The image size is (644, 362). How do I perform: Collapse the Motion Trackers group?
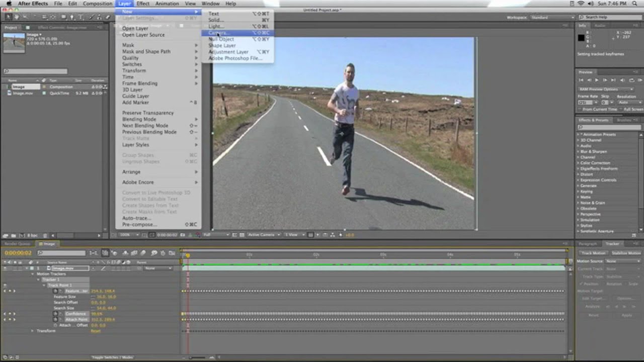pos(33,274)
